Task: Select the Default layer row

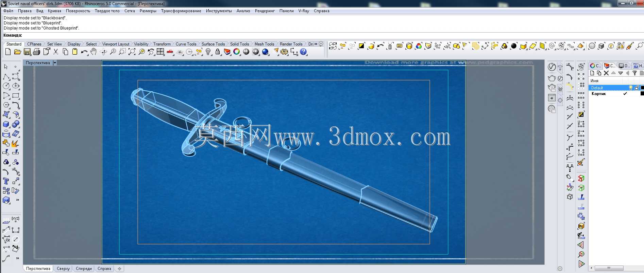Action: pyautogui.click(x=616, y=88)
